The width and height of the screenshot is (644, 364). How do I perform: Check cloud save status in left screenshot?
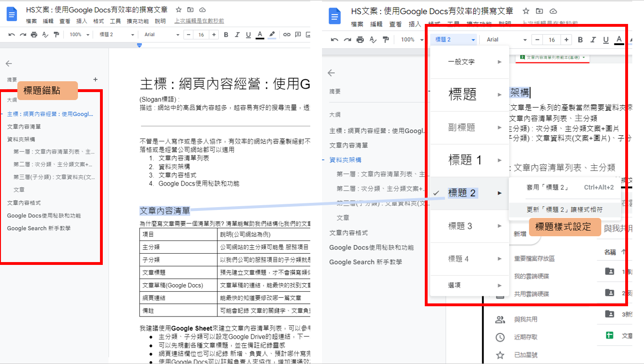pos(202,9)
